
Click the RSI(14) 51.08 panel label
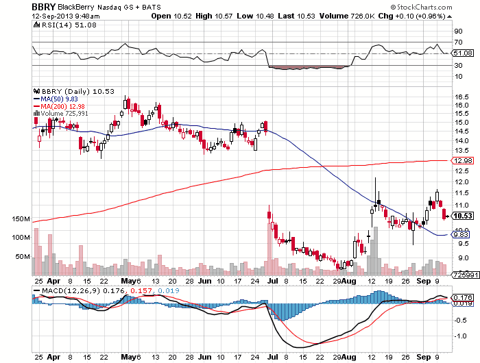(x=69, y=25)
